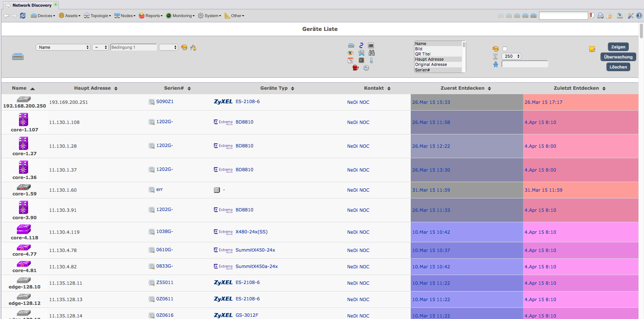Click the Löschen button
This screenshot has width=644, height=319.
(618, 67)
